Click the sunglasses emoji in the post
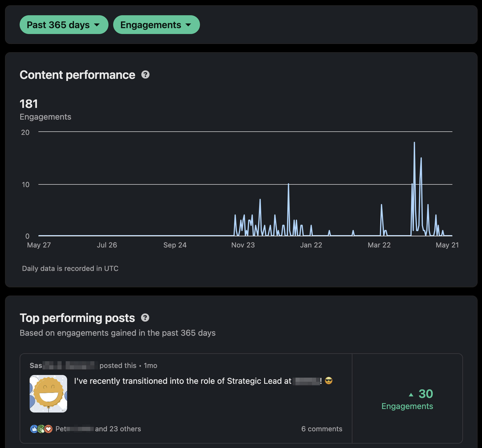 tap(329, 381)
